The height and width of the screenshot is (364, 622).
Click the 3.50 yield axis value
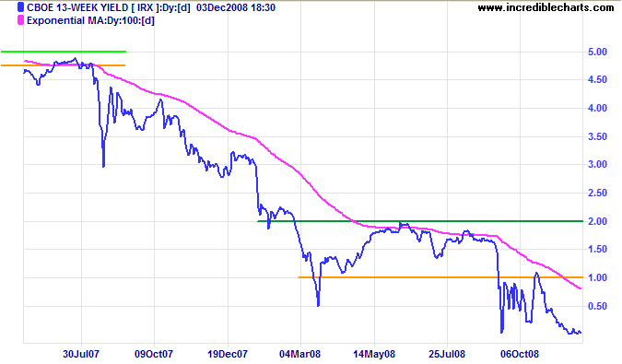(x=597, y=136)
